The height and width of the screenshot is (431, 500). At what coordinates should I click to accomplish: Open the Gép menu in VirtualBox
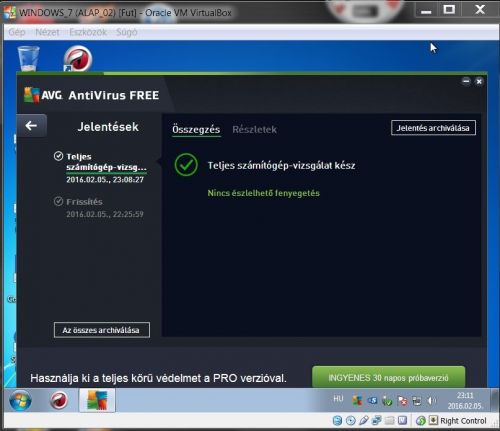click(17, 32)
